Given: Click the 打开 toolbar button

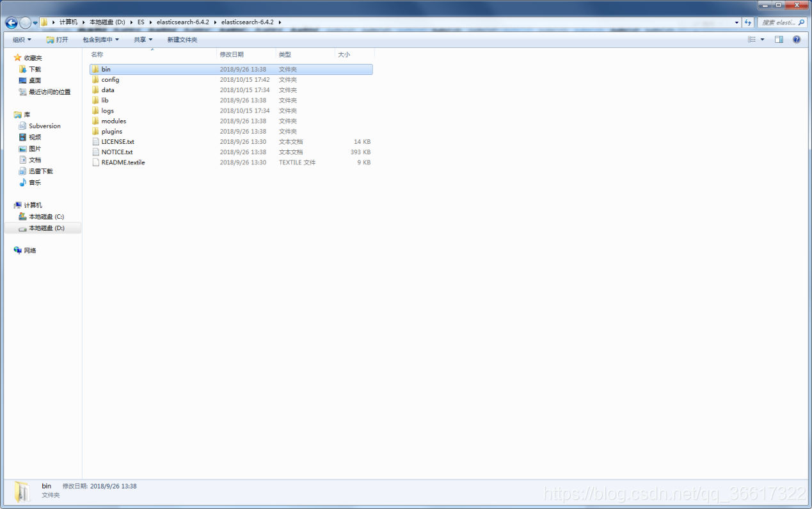Looking at the screenshot, I should click(57, 40).
